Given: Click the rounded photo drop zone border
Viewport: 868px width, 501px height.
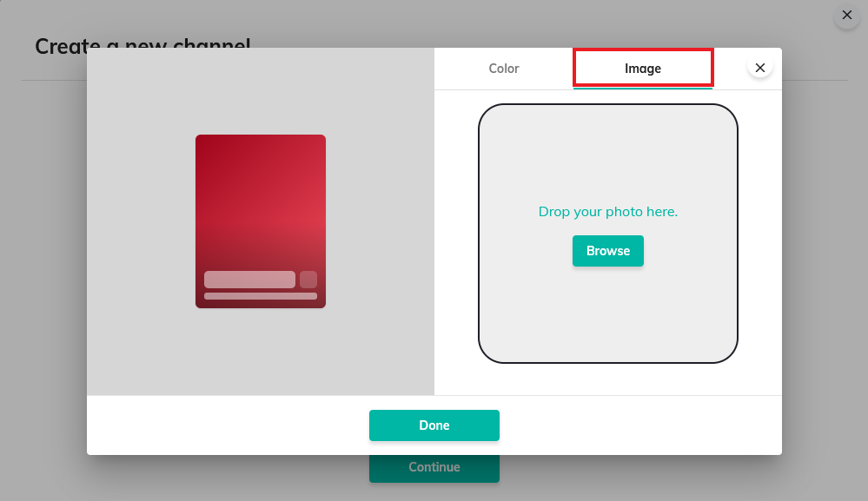Looking at the screenshot, I should 479,234.
